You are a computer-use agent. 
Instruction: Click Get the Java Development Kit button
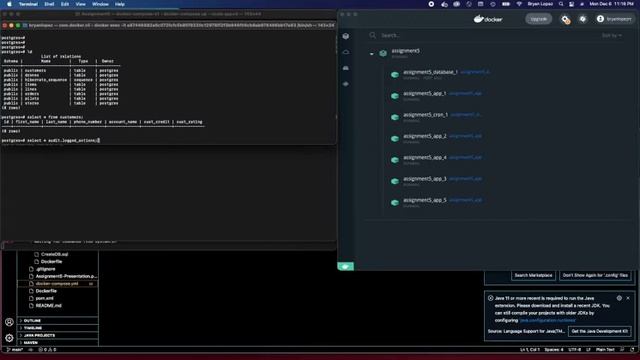coord(600,331)
